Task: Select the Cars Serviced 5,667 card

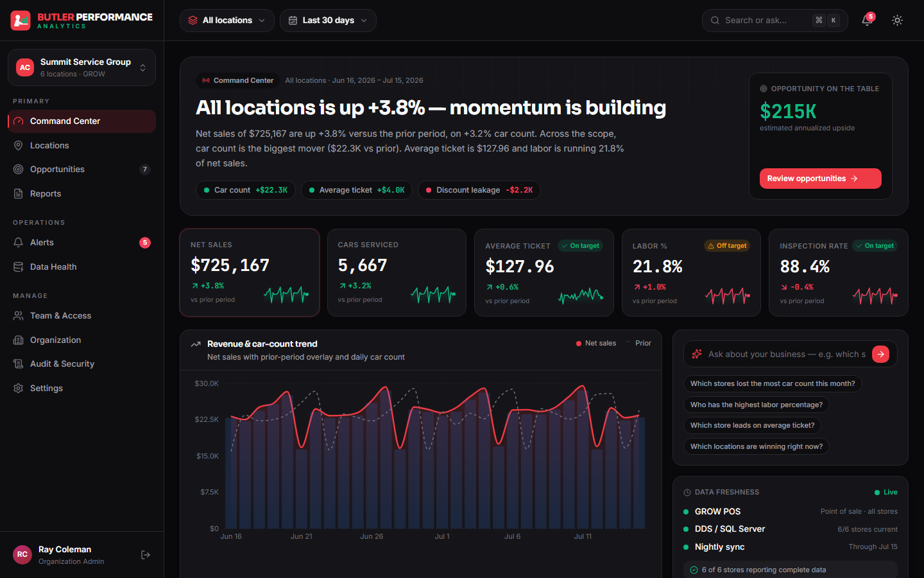Action: coord(397,273)
